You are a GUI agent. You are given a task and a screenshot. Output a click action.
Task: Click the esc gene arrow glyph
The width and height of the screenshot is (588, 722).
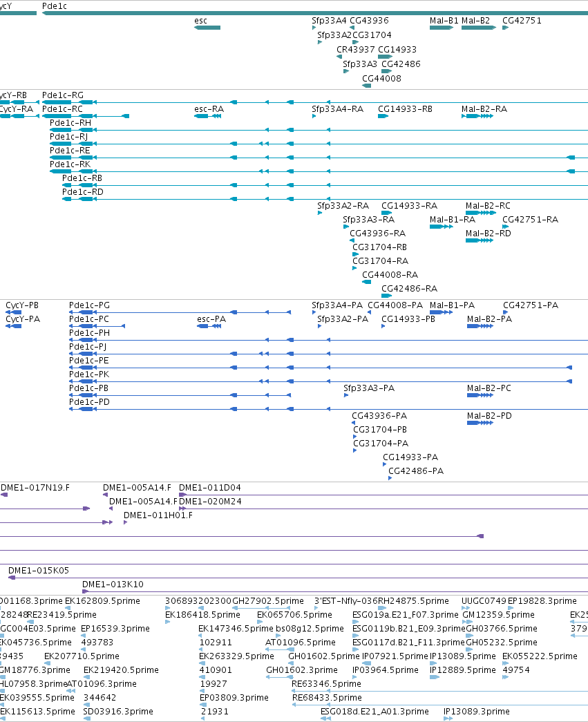[x=207, y=28]
